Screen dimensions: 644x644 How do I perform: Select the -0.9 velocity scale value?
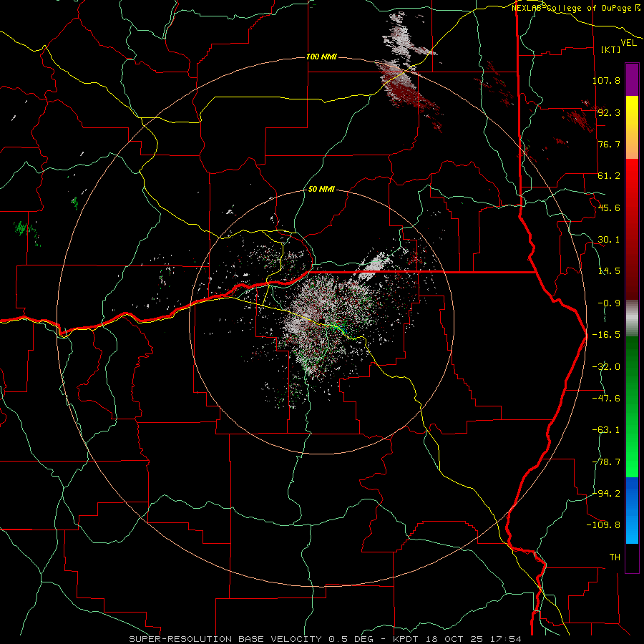[x=609, y=303]
